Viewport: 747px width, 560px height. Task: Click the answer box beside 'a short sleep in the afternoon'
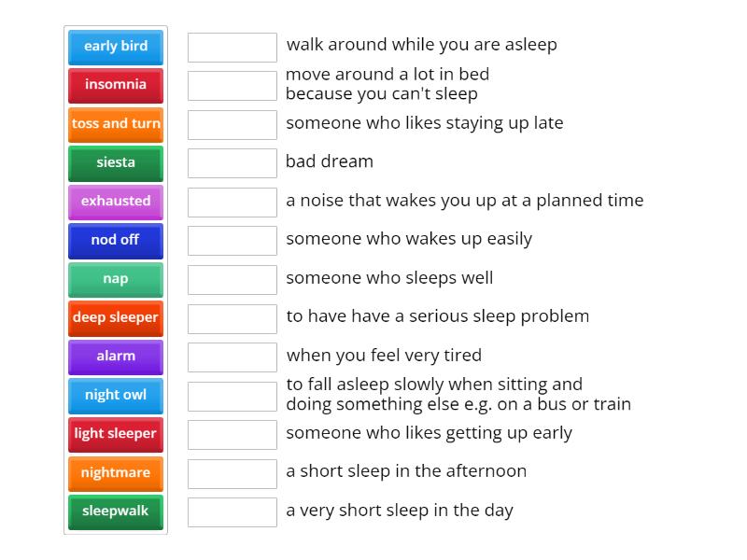(x=232, y=472)
